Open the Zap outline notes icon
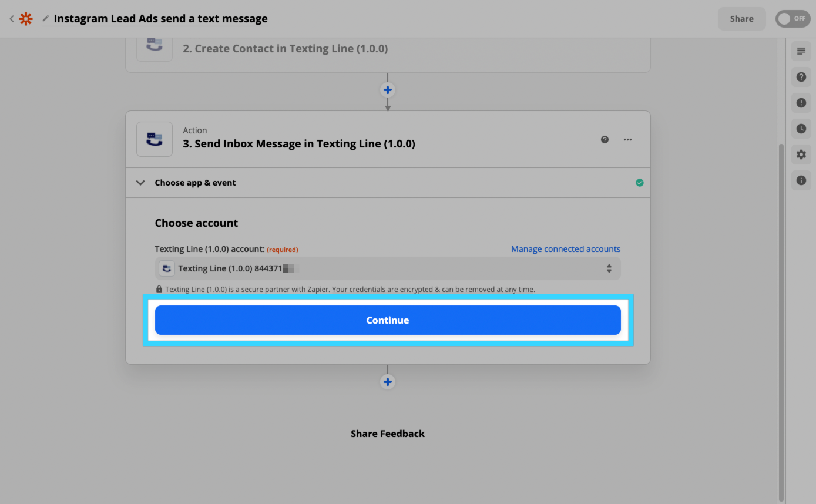Image resolution: width=816 pixels, height=504 pixels. click(801, 51)
